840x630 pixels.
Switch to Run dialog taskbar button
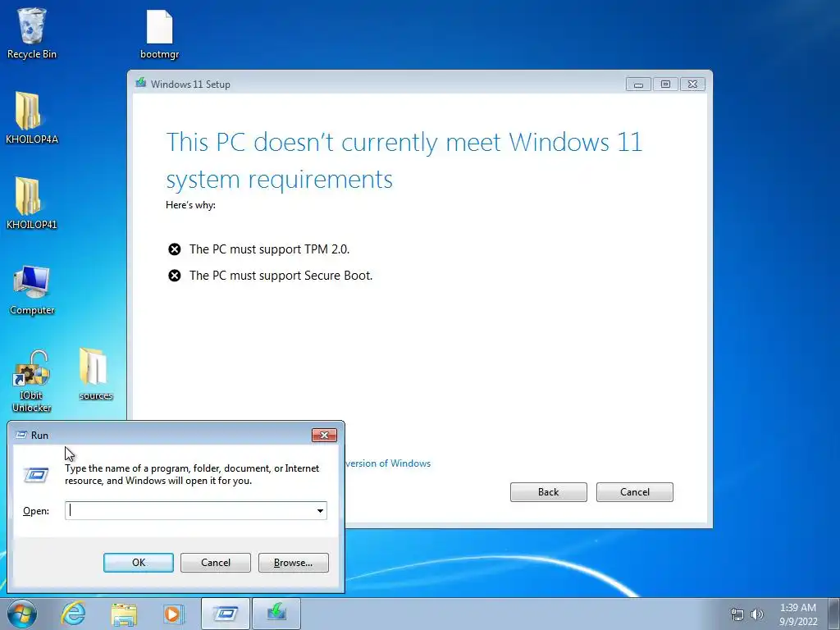click(x=226, y=614)
